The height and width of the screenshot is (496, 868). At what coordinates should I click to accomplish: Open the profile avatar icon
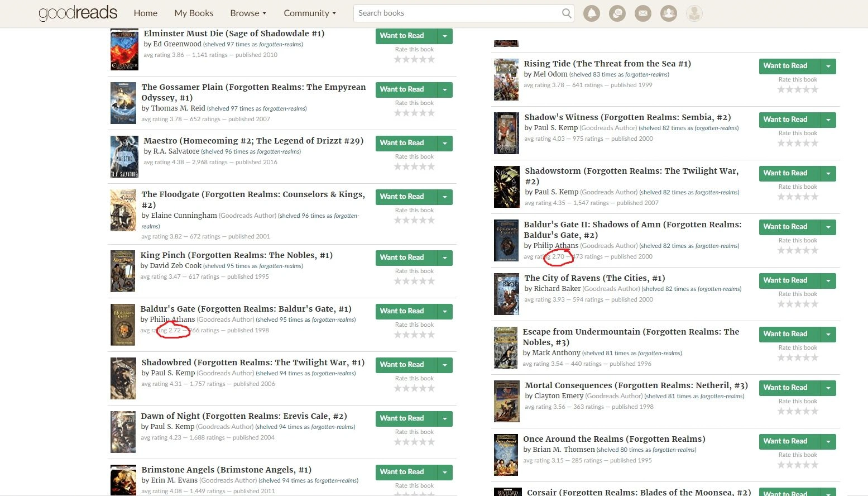coord(694,13)
